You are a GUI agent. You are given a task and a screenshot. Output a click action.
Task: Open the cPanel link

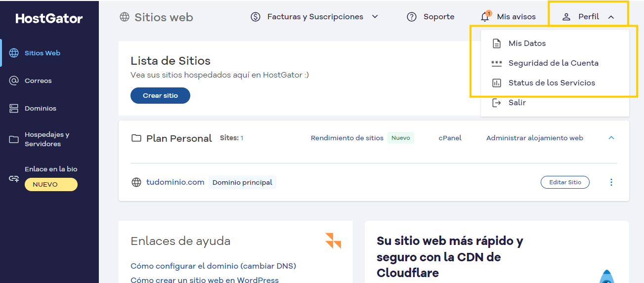click(x=450, y=138)
